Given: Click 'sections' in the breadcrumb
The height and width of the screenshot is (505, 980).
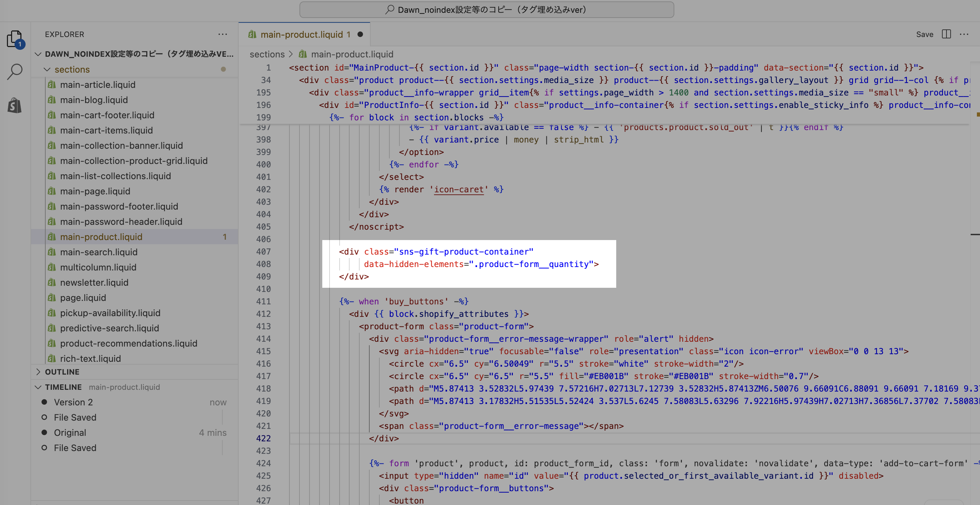Looking at the screenshot, I should click(267, 54).
